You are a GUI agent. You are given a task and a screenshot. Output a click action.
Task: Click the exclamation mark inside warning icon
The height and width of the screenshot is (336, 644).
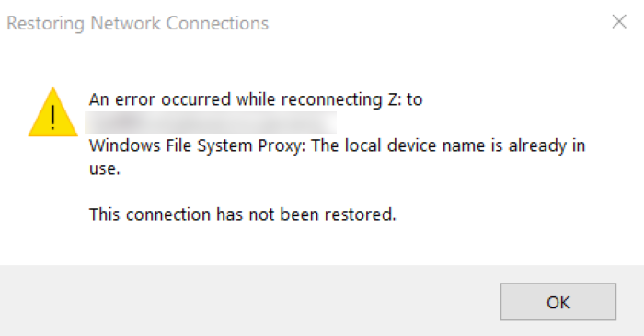click(x=53, y=117)
